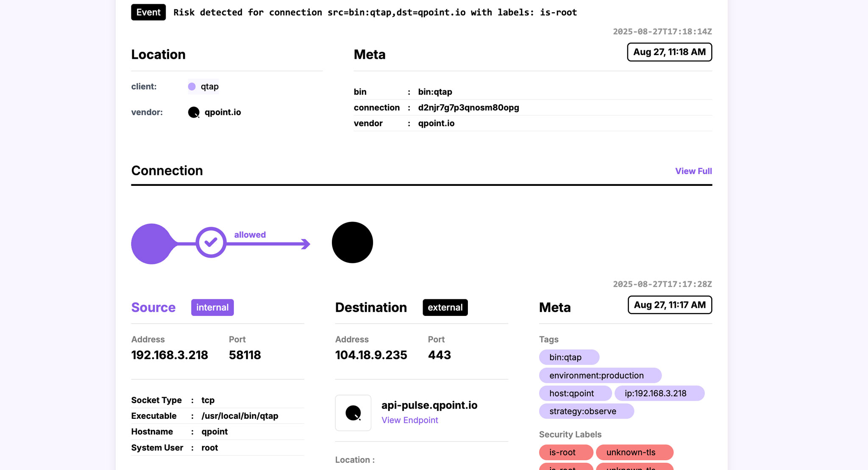Click the executable path /usr/local/bin/qtap

point(240,416)
